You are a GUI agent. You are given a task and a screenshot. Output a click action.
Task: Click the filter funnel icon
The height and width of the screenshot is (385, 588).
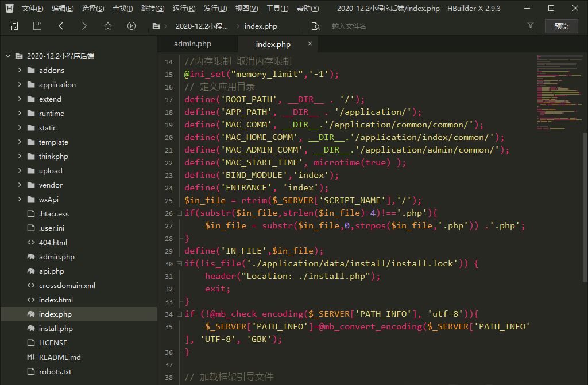click(531, 26)
